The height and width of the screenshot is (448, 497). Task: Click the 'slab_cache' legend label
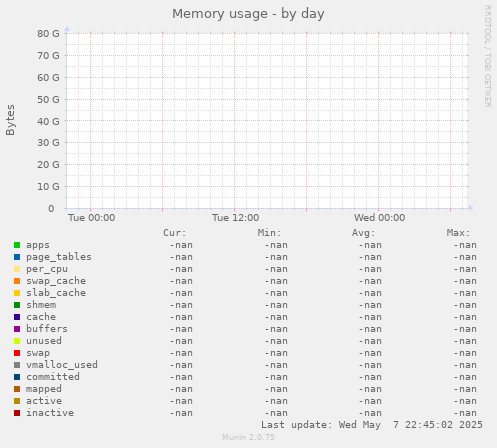[x=56, y=293]
